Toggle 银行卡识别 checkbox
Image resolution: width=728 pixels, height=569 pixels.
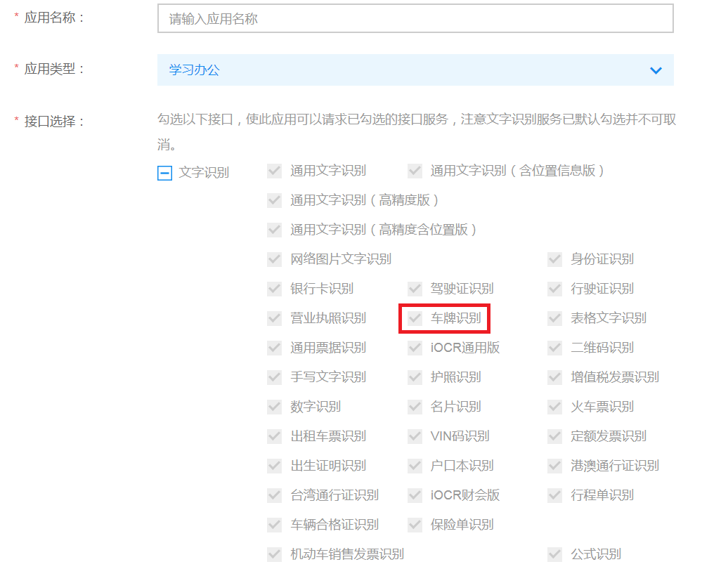[274, 289]
